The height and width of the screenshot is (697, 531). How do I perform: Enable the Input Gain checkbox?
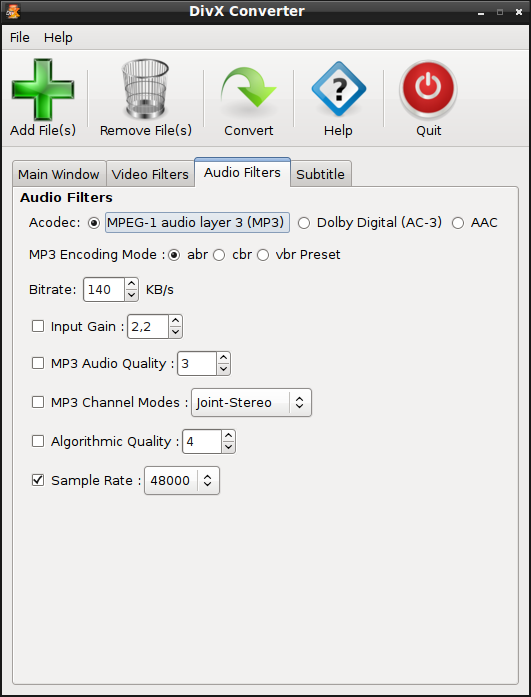(x=38, y=326)
